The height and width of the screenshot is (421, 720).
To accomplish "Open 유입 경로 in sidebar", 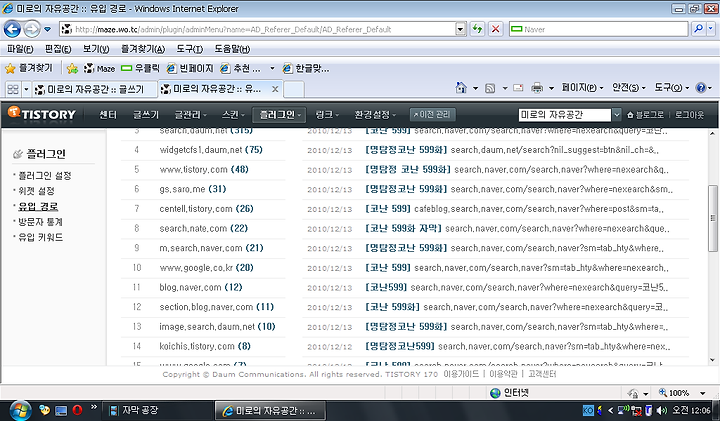I will pyautogui.click(x=38, y=207).
